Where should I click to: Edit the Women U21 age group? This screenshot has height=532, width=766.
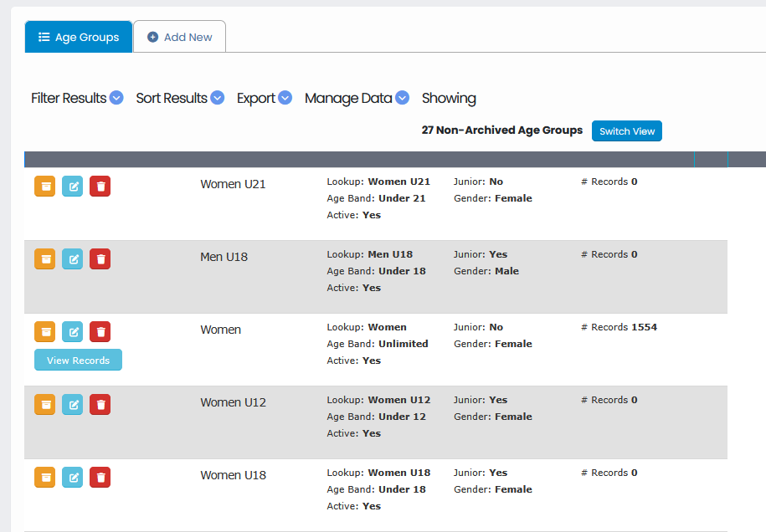click(x=72, y=186)
